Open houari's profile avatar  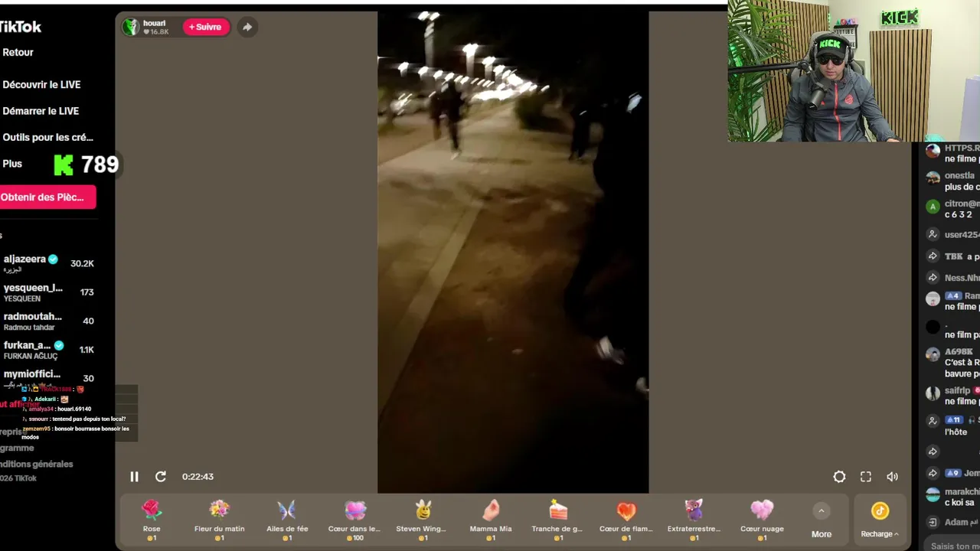[x=131, y=27]
